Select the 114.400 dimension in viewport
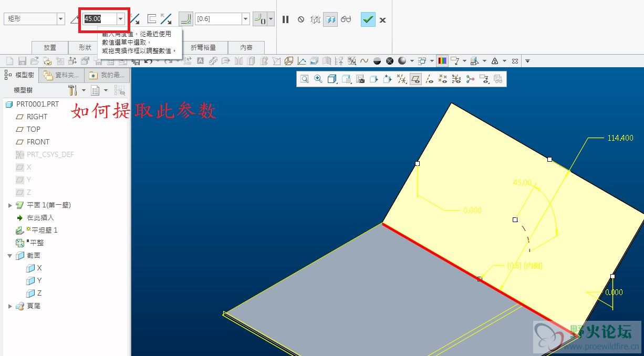Image resolution: width=644 pixels, height=356 pixels. click(620, 138)
